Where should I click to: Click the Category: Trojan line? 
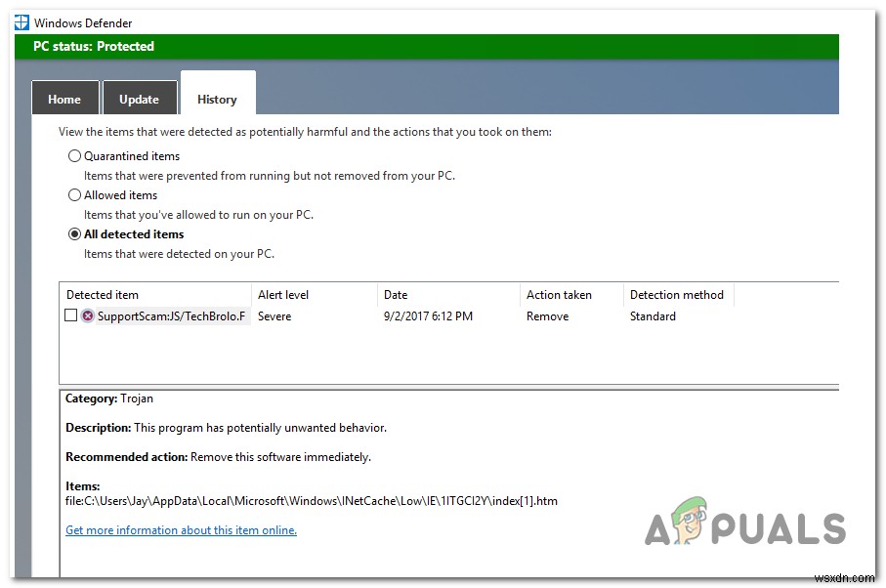(109, 399)
